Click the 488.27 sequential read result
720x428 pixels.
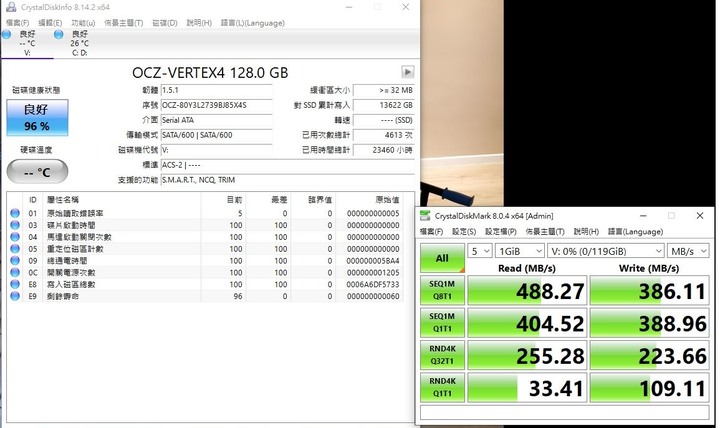527,291
